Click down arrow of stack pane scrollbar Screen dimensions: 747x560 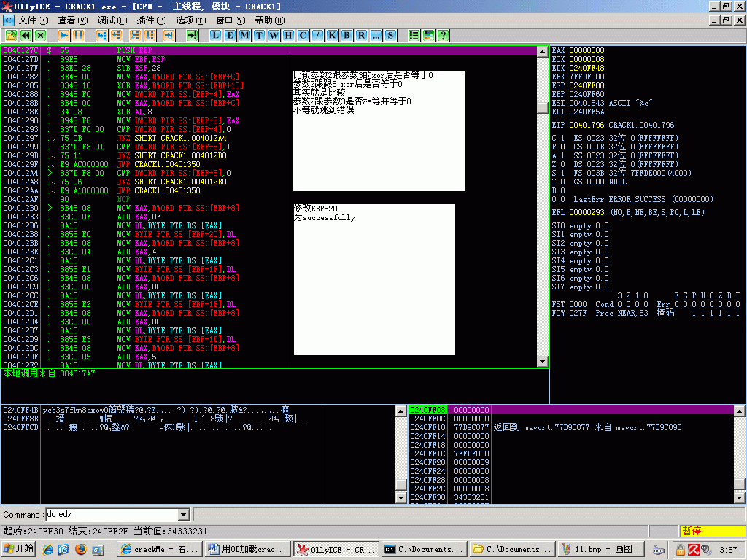[740, 498]
